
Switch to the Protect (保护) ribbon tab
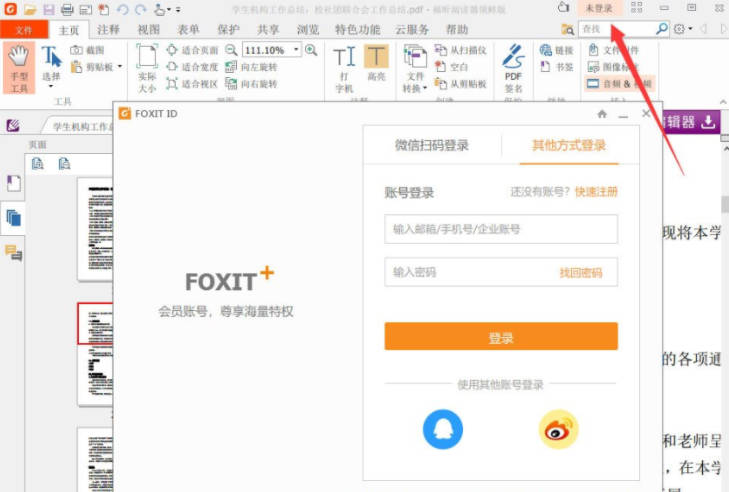(228, 30)
